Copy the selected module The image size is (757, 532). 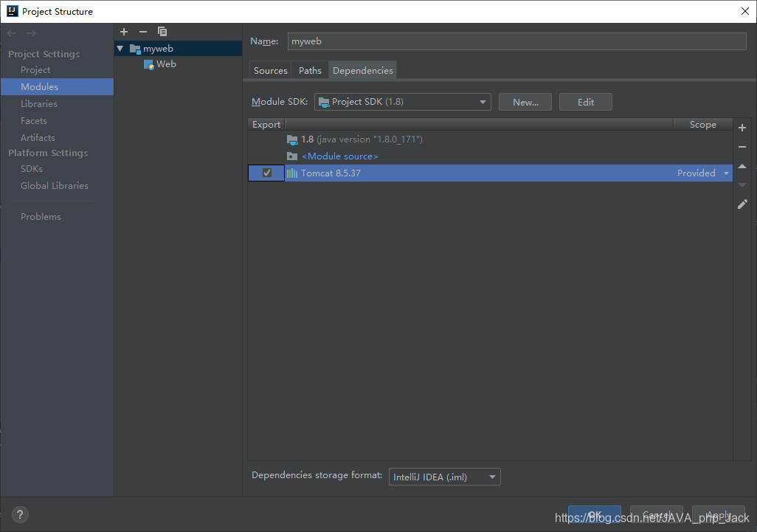pos(162,32)
